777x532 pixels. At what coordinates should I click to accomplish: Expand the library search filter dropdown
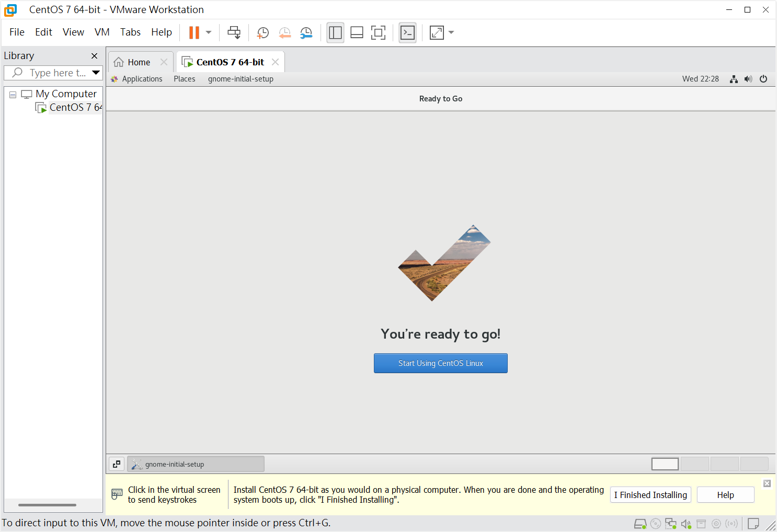pyautogui.click(x=96, y=73)
